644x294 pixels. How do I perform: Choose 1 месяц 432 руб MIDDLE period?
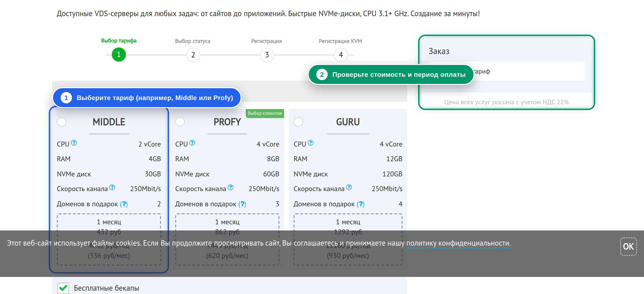[109, 227]
